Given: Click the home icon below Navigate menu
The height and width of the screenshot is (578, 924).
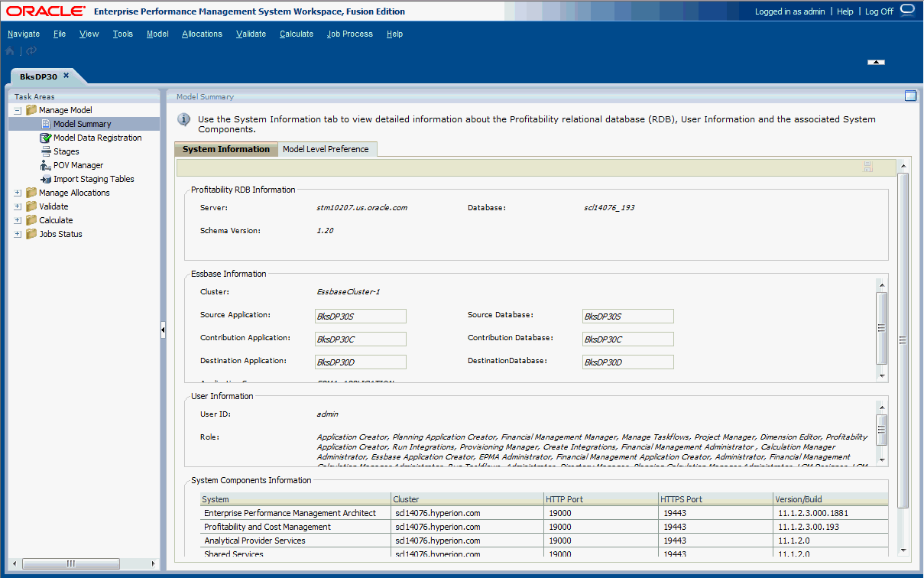Looking at the screenshot, I should pyautogui.click(x=10, y=51).
